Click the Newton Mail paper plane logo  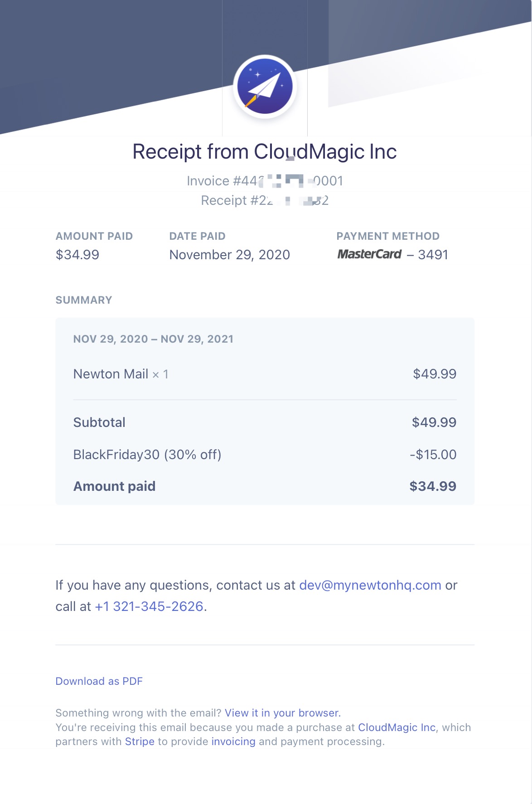click(x=265, y=87)
